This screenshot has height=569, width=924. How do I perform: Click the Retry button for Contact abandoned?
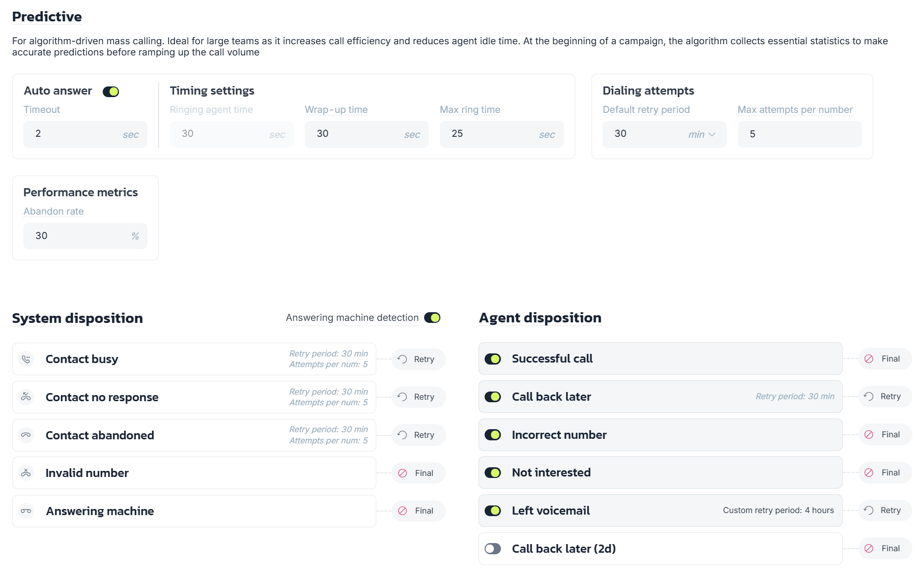419,435
